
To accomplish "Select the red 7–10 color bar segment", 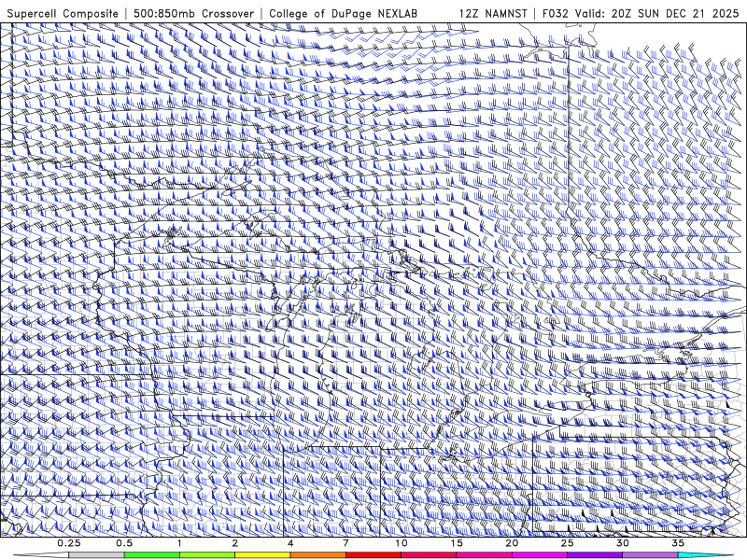I will point(373,554).
